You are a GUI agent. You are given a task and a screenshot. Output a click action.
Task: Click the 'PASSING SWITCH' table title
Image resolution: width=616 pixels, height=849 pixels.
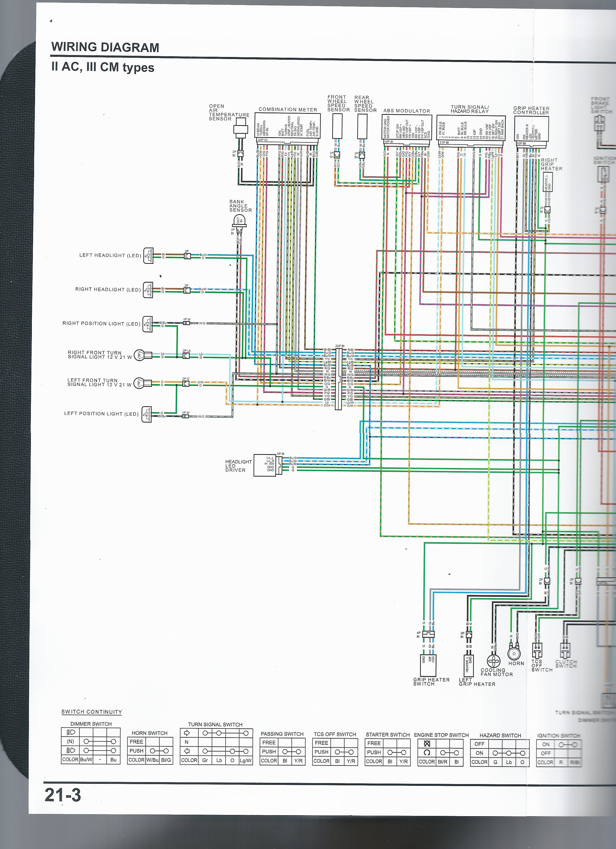pos(282,734)
